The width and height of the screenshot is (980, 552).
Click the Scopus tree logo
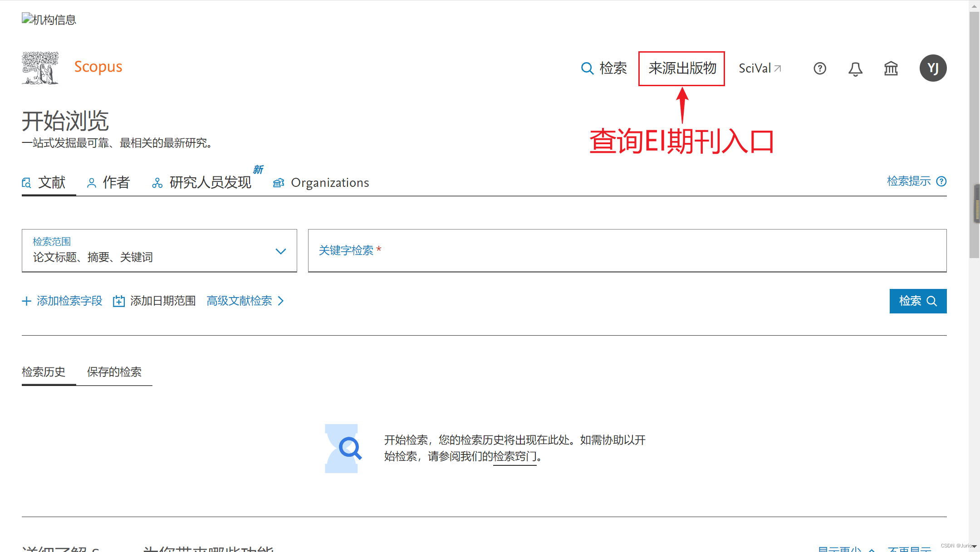tap(40, 68)
